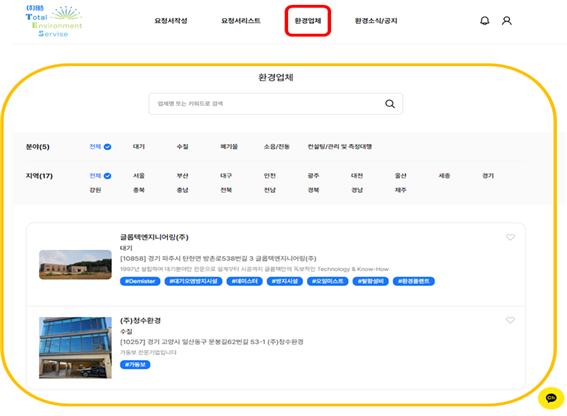Open the yellow chat bubble button

pyautogui.click(x=551, y=398)
